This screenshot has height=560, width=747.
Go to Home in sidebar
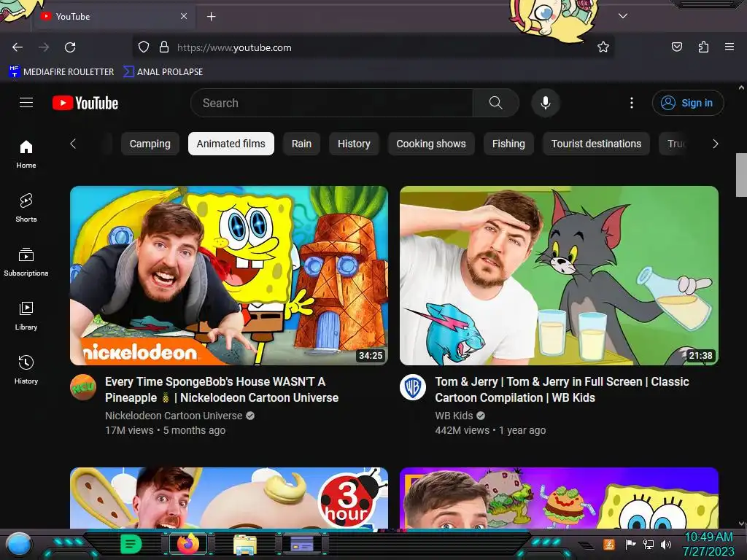point(26,155)
